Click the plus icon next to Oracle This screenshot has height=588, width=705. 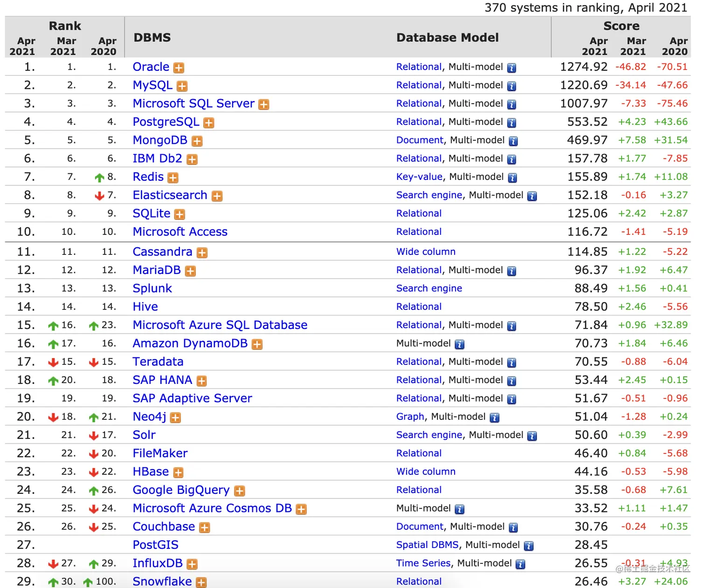(x=179, y=68)
